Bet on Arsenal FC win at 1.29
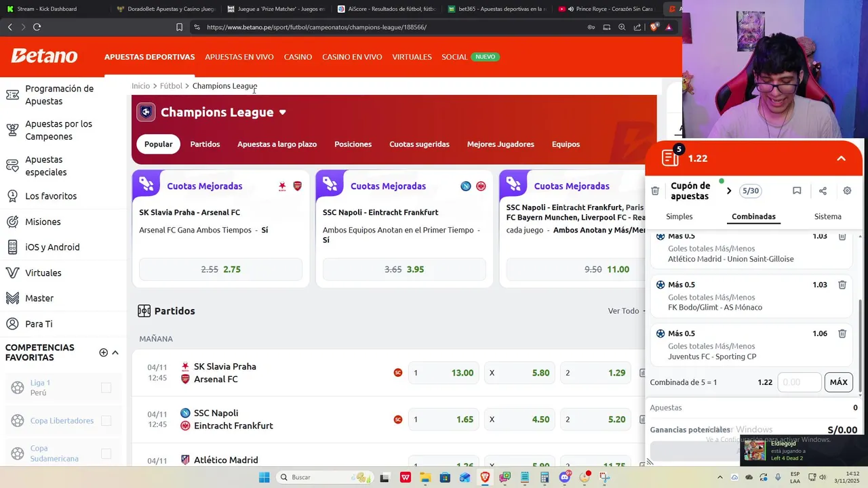Screen dimensions: 868x488 (x=595, y=373)
